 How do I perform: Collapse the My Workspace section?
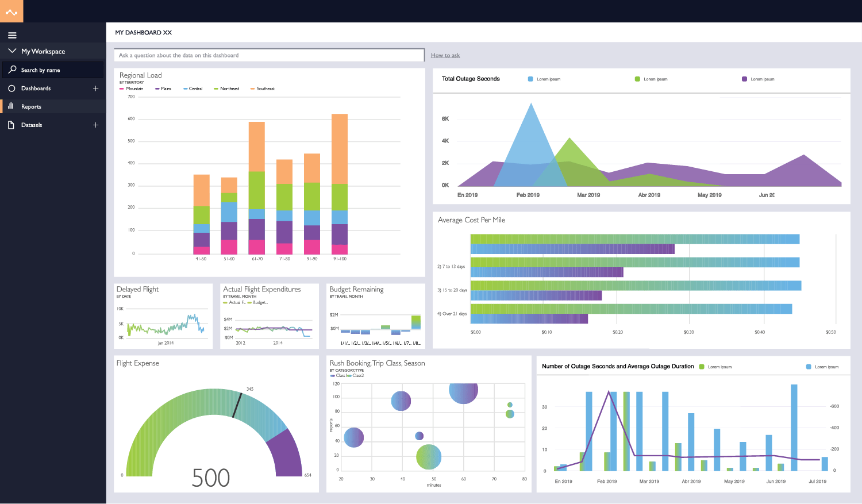pyautogui.click(x=11, y=51)
